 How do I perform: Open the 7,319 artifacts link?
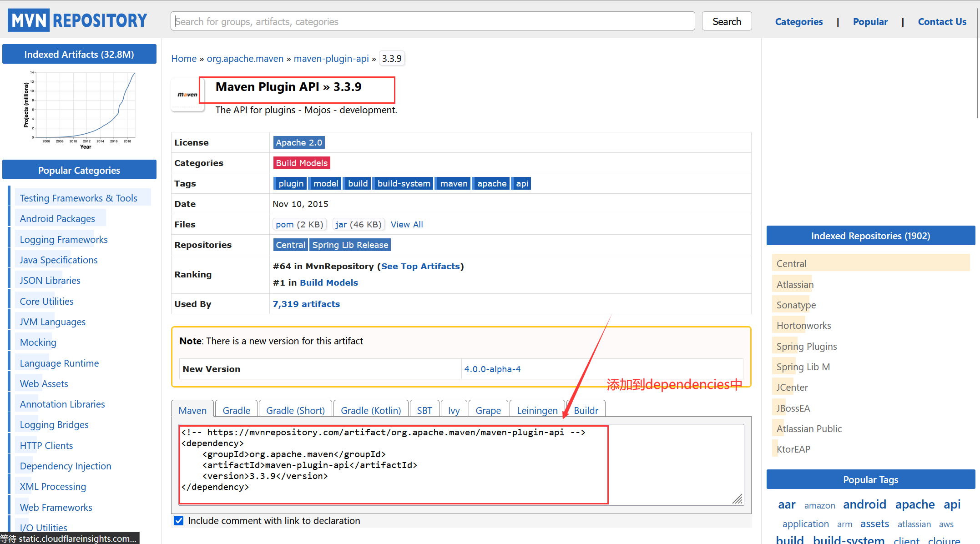306,304
